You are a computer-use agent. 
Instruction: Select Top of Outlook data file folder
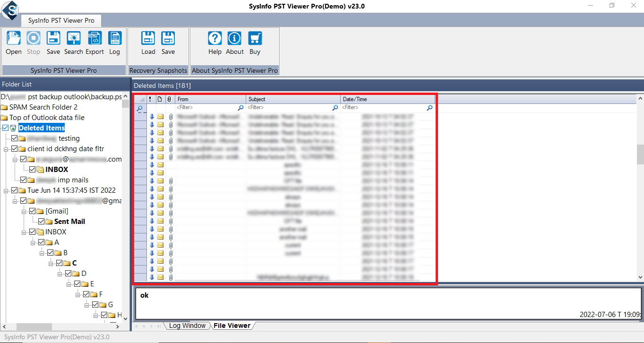point(47,118)
